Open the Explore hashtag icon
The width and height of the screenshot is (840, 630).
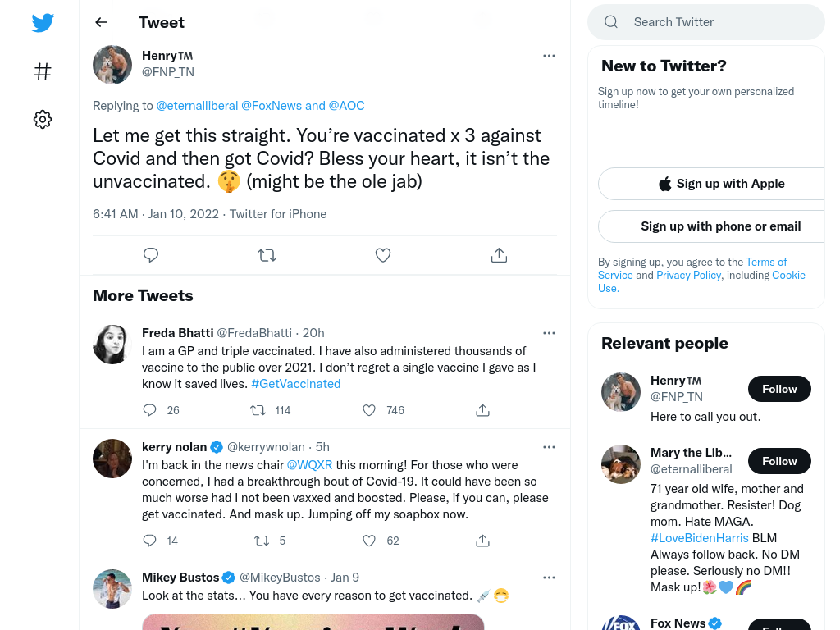pos(43,71)
